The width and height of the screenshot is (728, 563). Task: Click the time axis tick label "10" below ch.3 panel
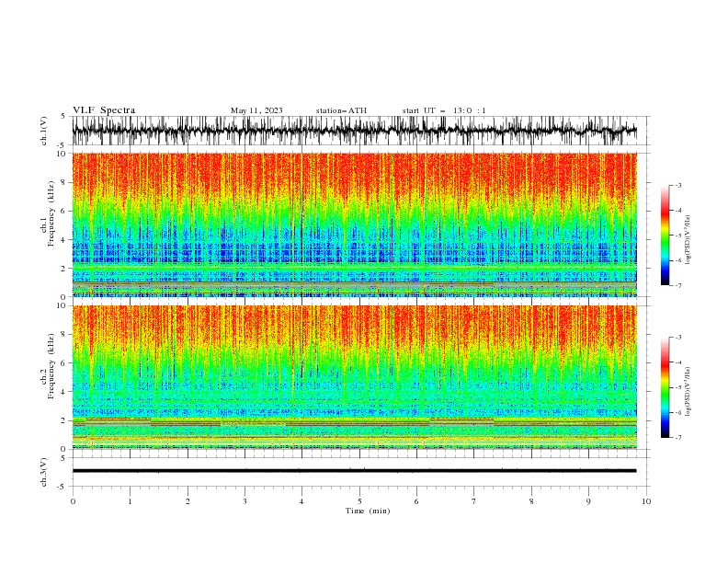(x=646, y=501)
